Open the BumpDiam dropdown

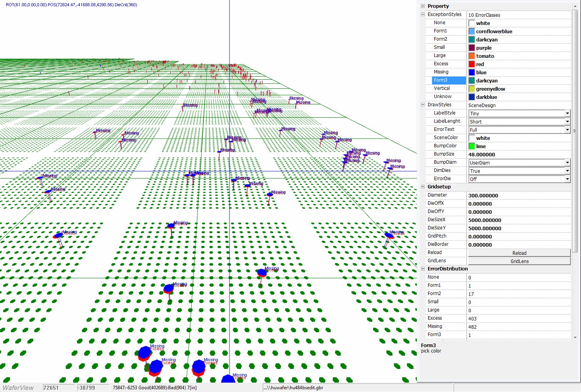[567, 163]
